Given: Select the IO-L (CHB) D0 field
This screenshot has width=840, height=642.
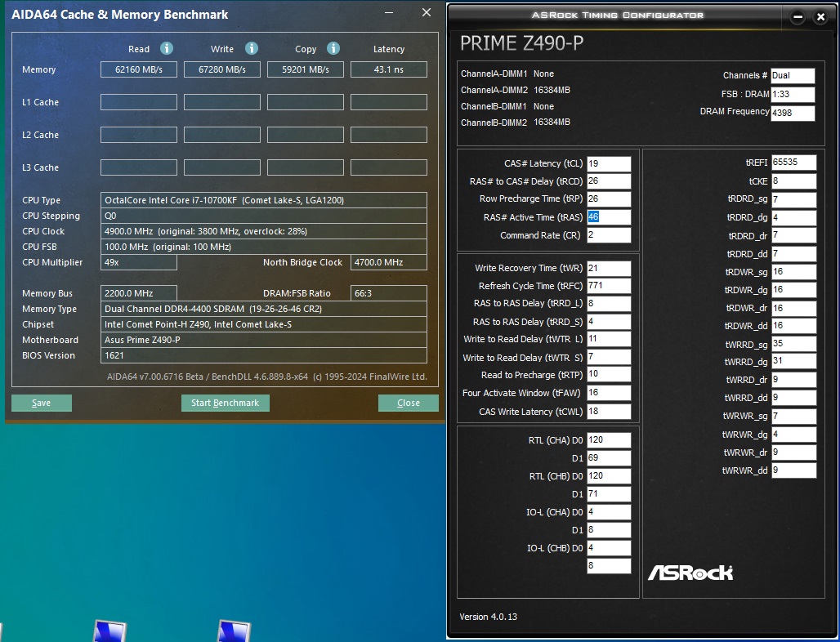Looking at the screenshot, I should pyautogui.click(x=609, y=548).
